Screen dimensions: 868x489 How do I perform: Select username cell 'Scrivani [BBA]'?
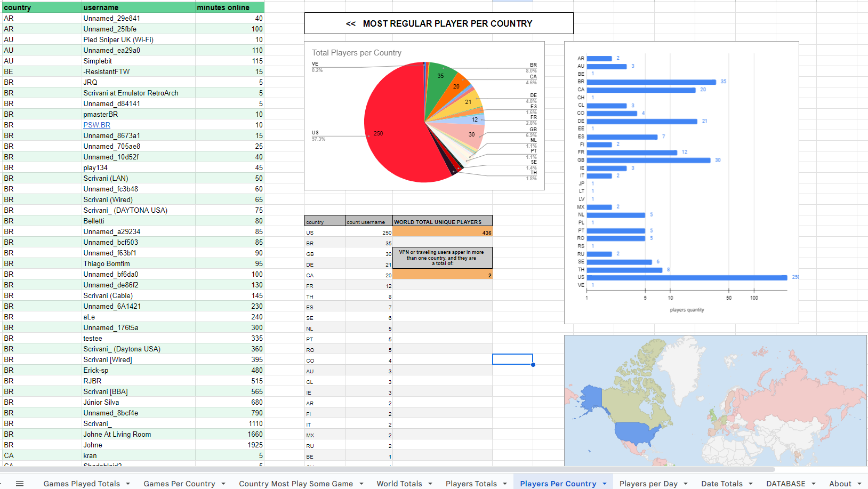[x=139, y=391]
